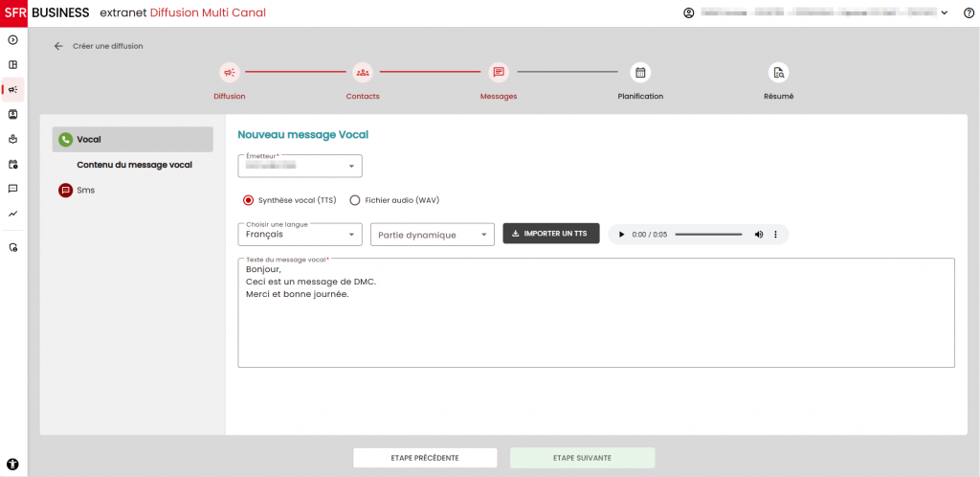
Task: Open the audio player three-dot menu
Action: pyautogui.click(x=775, y=235)
